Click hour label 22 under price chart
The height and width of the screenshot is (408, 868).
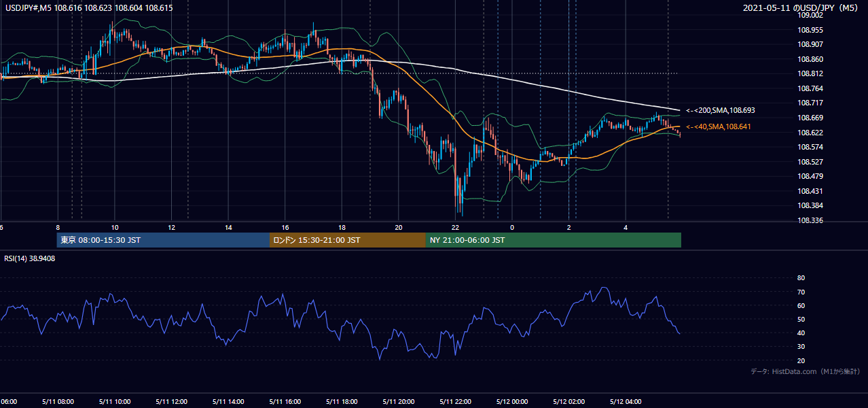(455, 227)
